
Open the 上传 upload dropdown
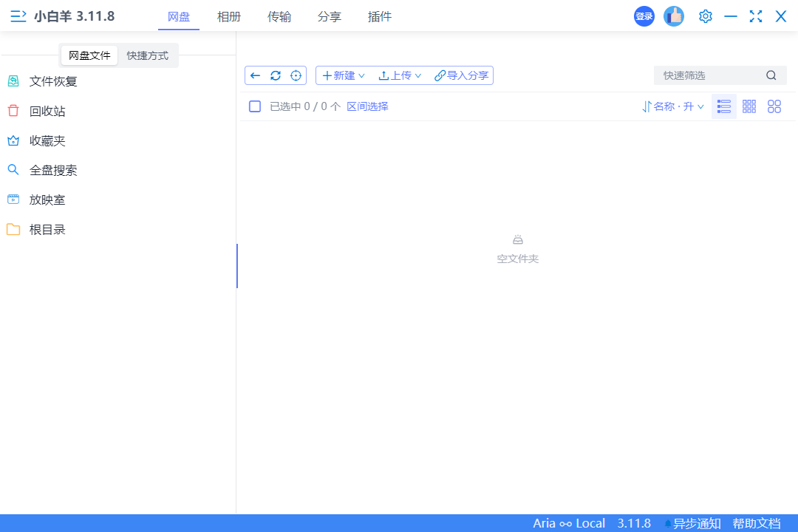click(400, 75)
